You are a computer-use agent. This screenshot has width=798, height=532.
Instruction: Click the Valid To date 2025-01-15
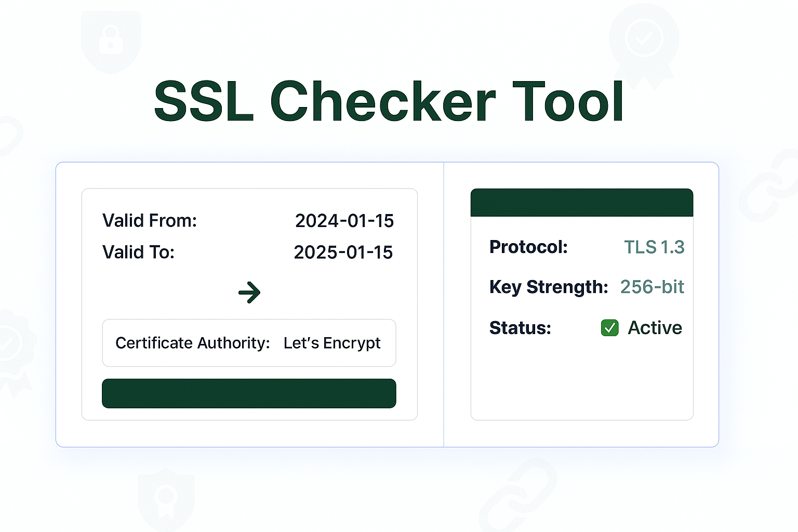(343, 252)
